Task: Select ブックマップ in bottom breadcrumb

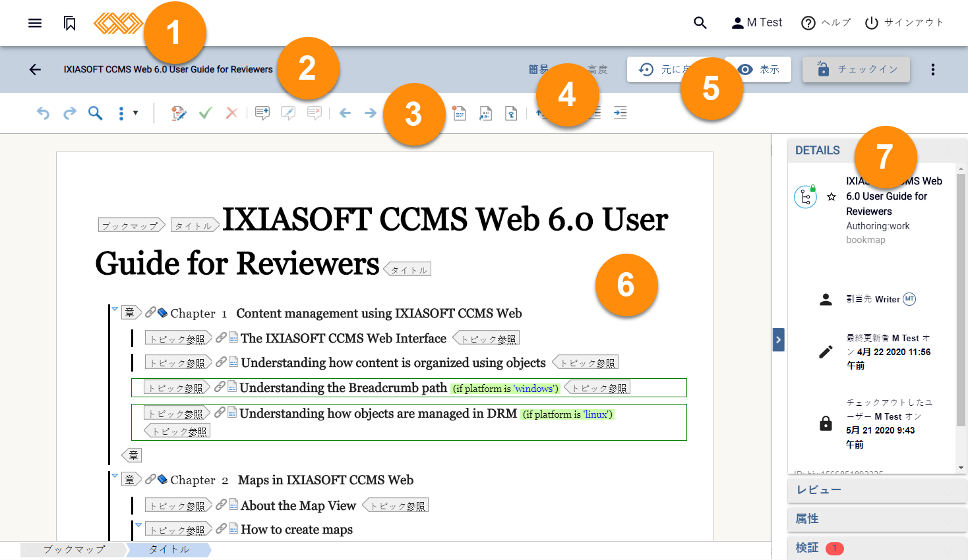Action: coord(73,549)
